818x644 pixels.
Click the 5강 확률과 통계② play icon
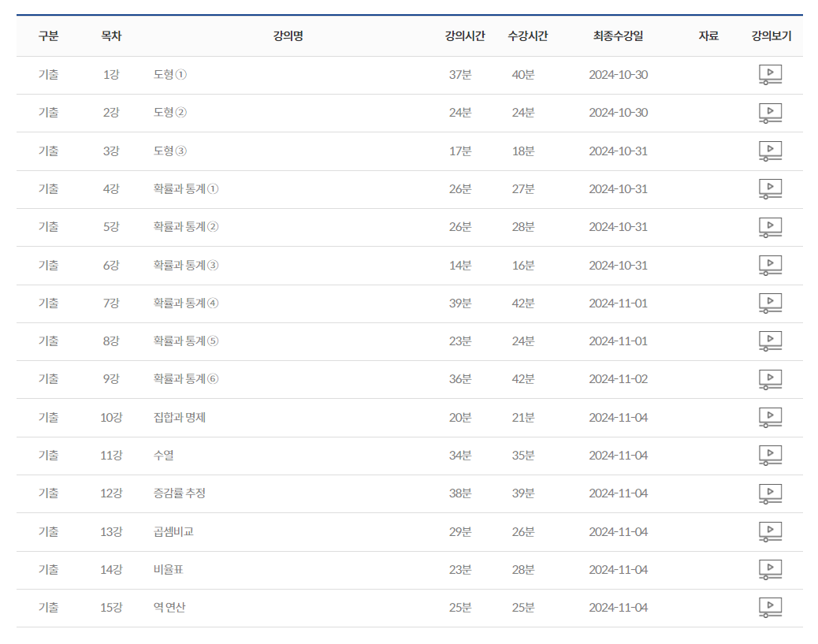click(x=770, y=227)
